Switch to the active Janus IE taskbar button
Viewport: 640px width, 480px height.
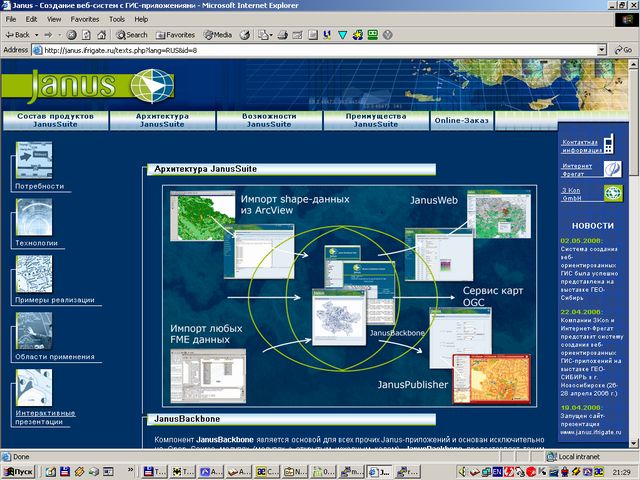pyautogui.click(x=380, y=471)
